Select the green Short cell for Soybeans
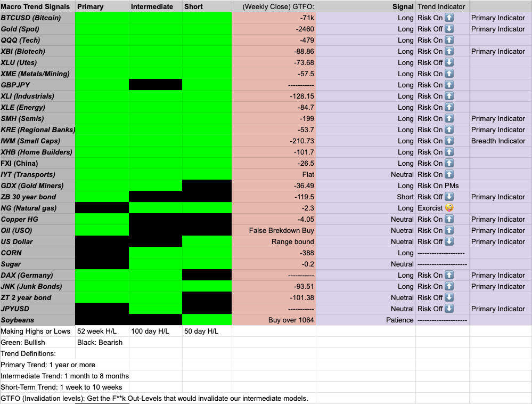 (207, 320)
